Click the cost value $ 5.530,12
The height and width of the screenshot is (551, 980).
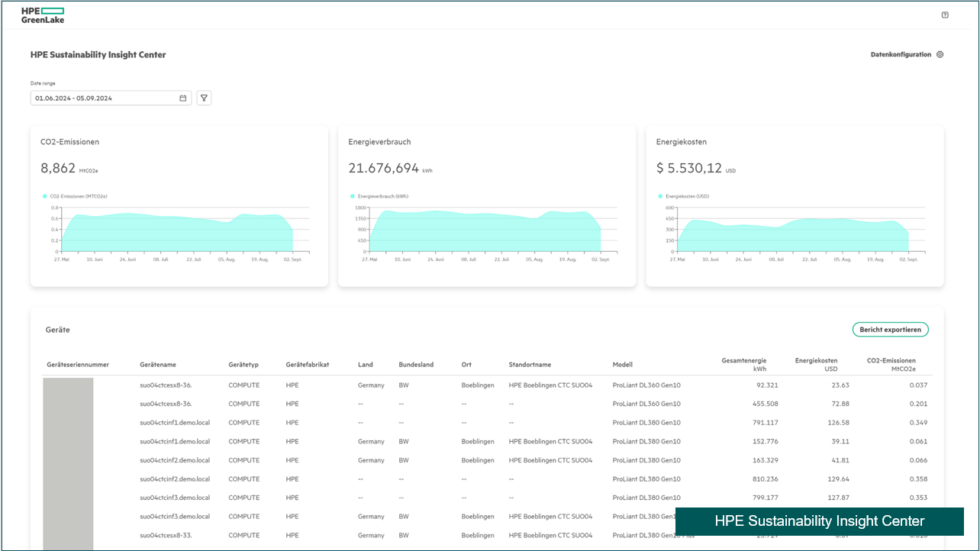coord(689,169)
